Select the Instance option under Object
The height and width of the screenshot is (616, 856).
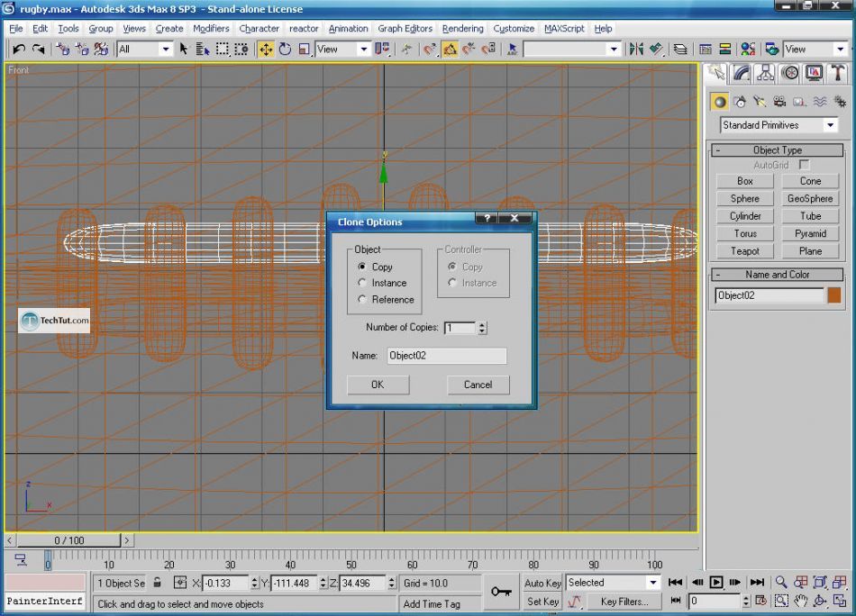click(x=361, y=283)
